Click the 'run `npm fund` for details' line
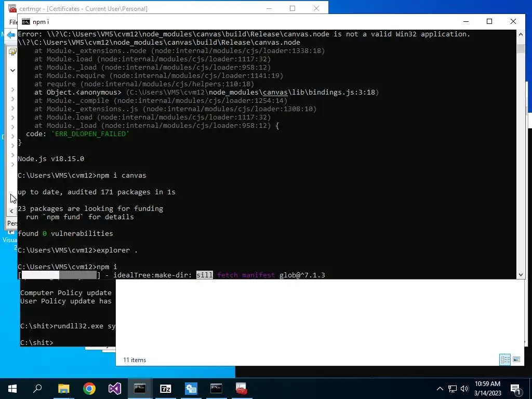The image size is (532, 399). [x=79, y=217]
